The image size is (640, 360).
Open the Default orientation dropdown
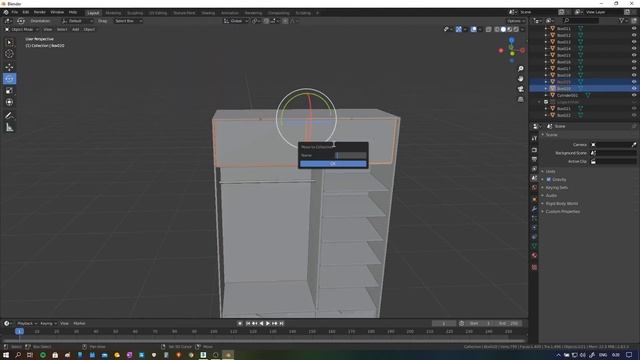(x=78, y=21)
